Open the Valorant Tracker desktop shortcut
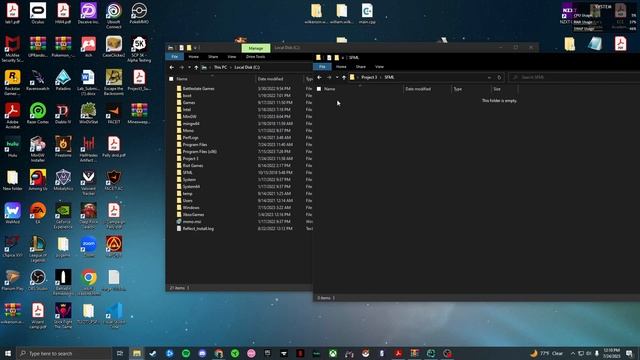 (89, 183)
